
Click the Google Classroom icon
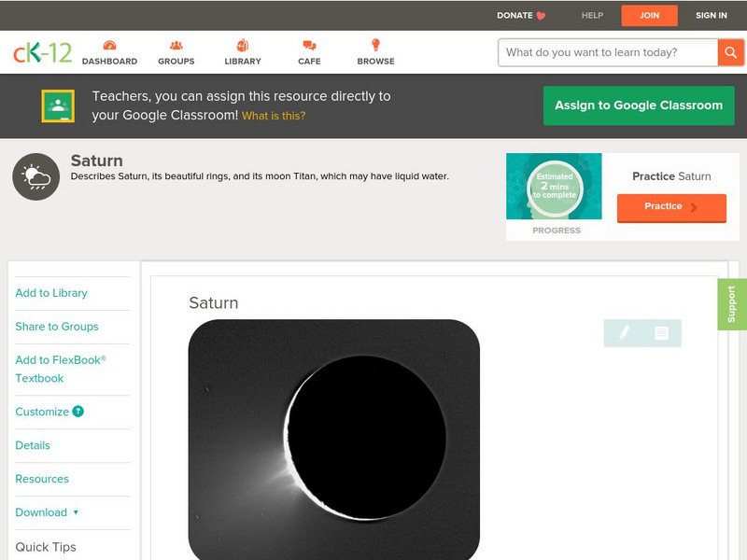coord(58,105)
